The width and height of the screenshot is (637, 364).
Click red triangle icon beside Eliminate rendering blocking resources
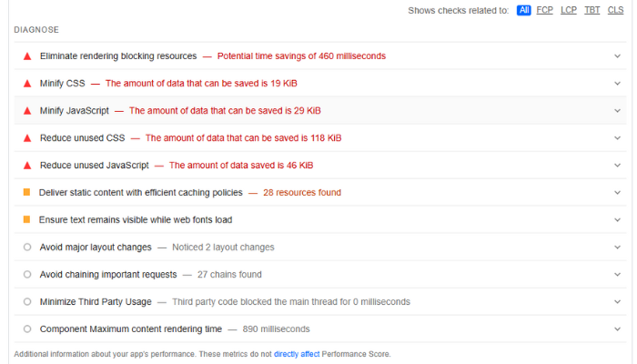[27, 56]
